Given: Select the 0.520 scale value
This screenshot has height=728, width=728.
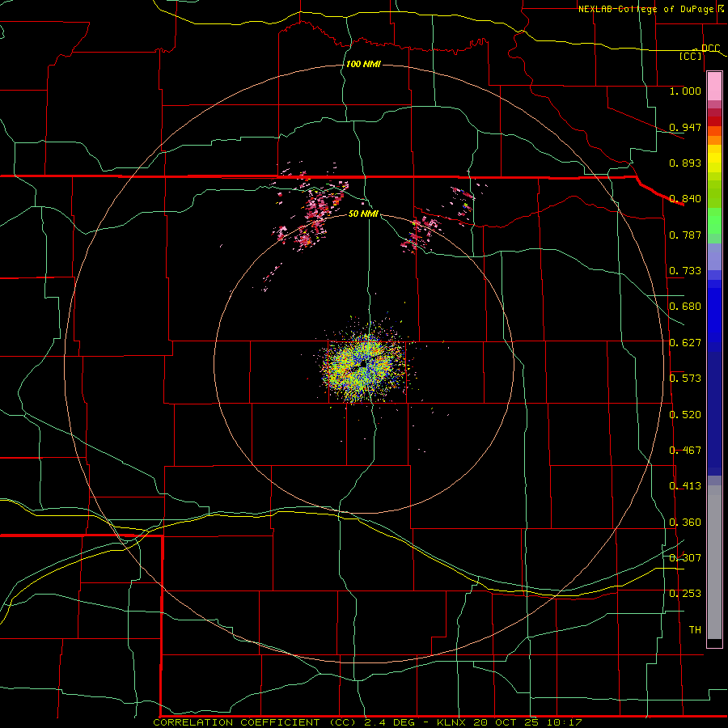Looking at the screenshot, I should (685, 415).
